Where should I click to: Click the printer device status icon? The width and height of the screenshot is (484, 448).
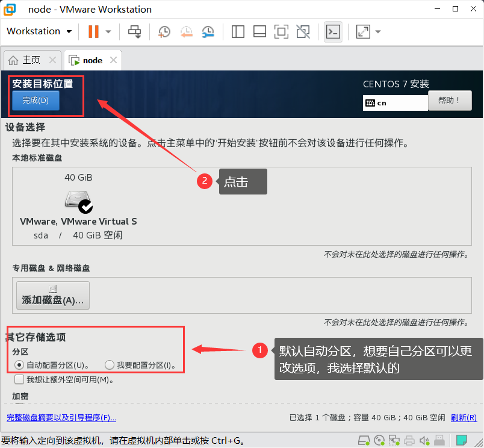(x=409, y=440)
